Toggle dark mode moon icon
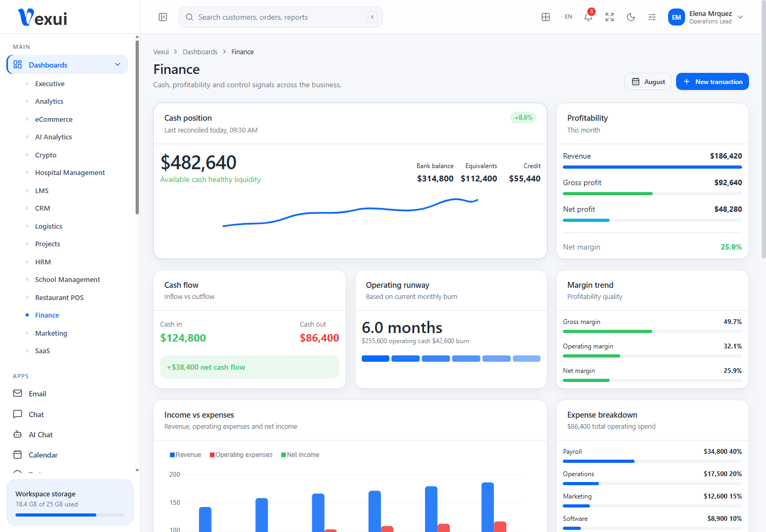Viewport: 766px width, 532px height. pos(631,17)
